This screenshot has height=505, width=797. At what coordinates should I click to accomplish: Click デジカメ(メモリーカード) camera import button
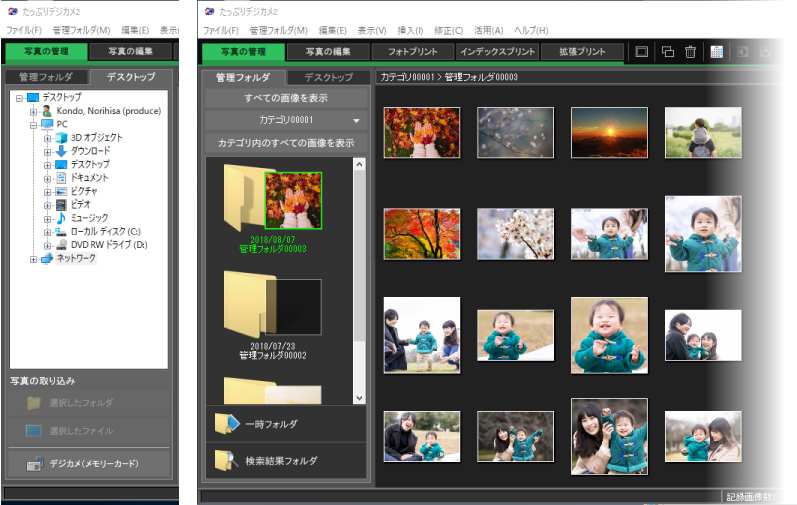pyautogui.click(x=88, y=464)
